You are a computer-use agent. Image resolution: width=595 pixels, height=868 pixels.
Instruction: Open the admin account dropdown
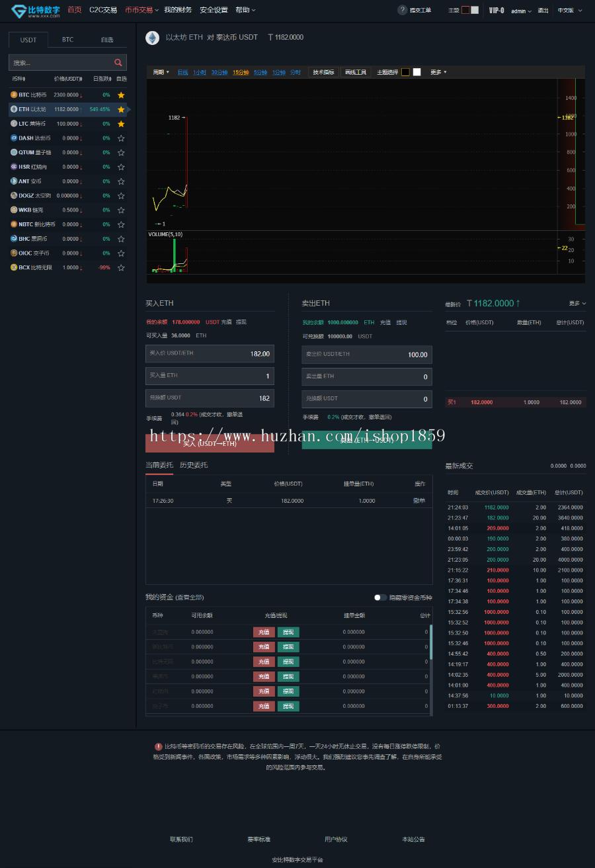(x=521, y=11)
